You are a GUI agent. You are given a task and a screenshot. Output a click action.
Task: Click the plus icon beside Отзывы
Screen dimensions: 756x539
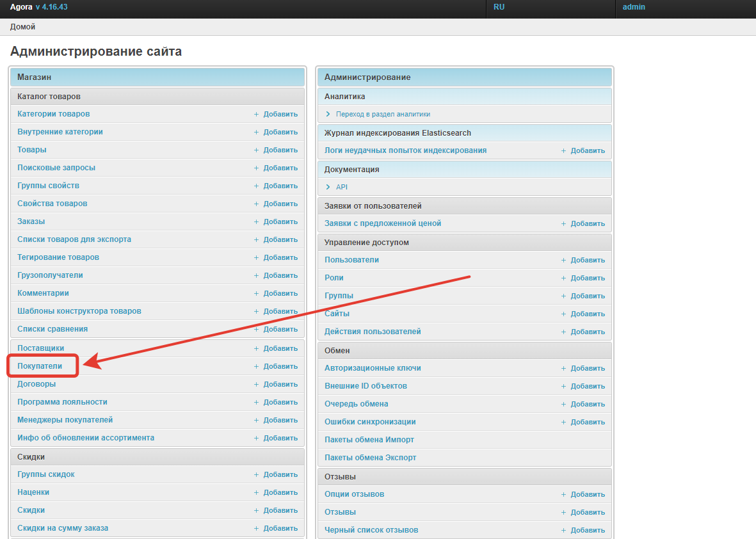tap(563, 512)
